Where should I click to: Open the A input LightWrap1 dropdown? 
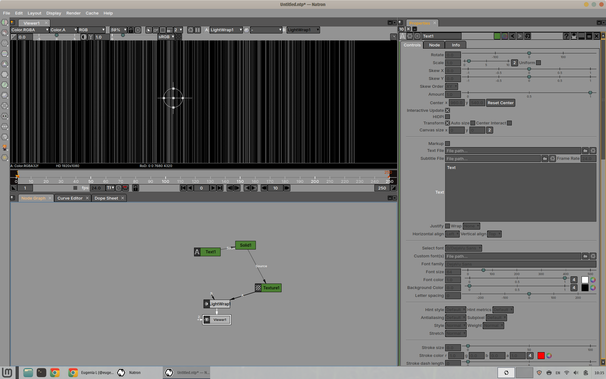click(226, 30)
